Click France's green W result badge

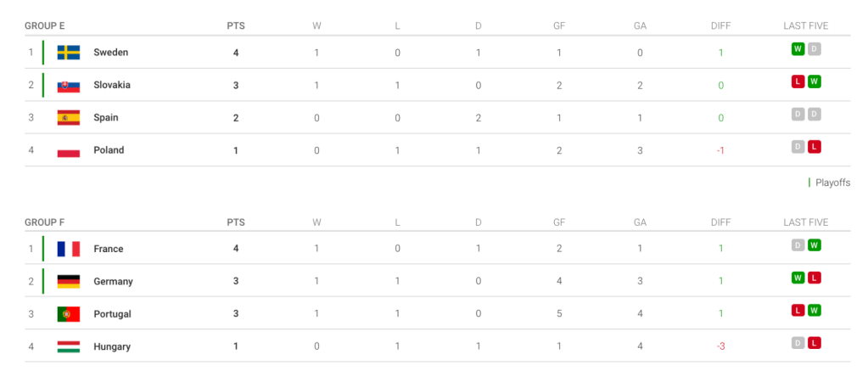coord(814,245)
